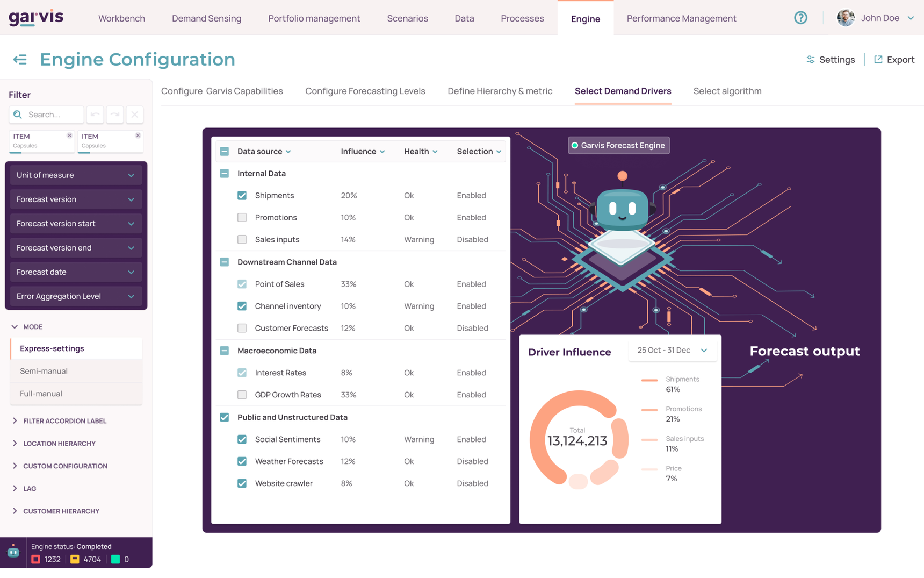Sort by the Influence column header

(363, 152)
